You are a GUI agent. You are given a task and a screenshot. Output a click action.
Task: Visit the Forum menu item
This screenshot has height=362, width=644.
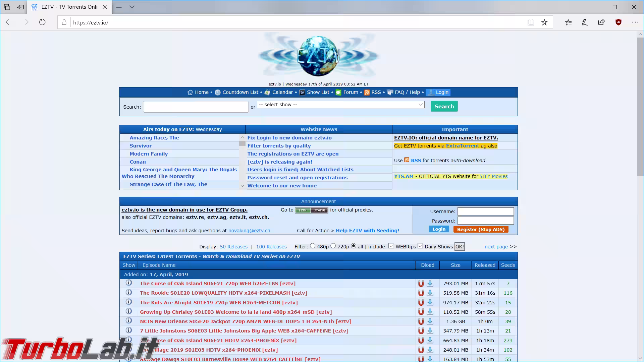[x=347, y=93]
